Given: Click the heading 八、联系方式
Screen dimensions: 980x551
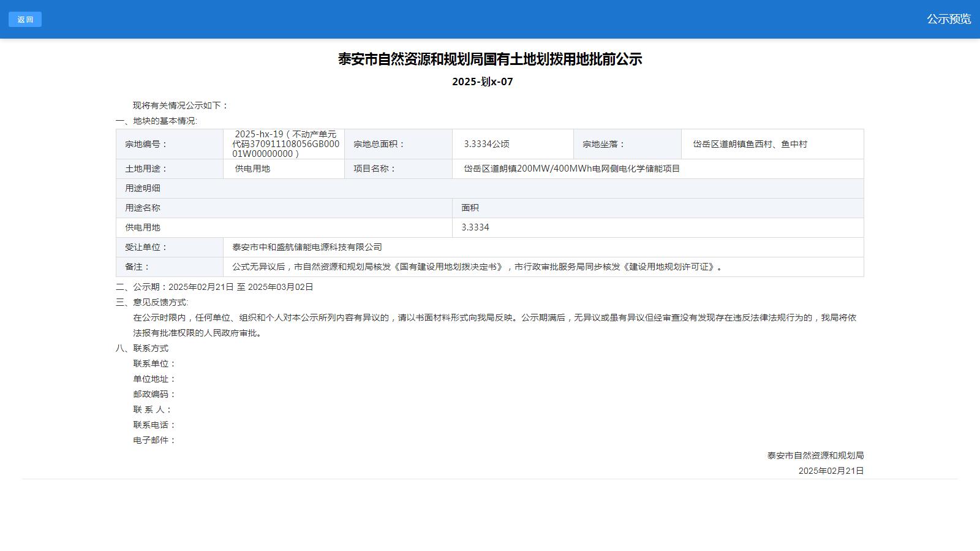Looking at the screenshot, I should coord(142,348).
